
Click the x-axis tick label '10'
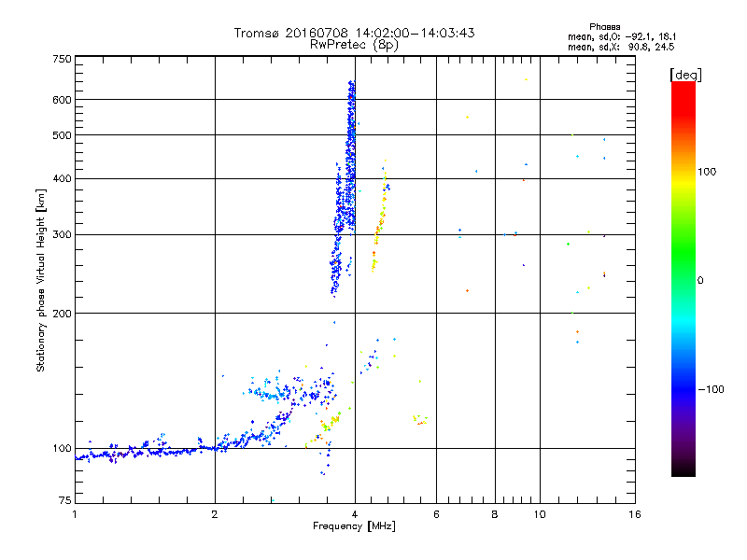coord(540,514)
